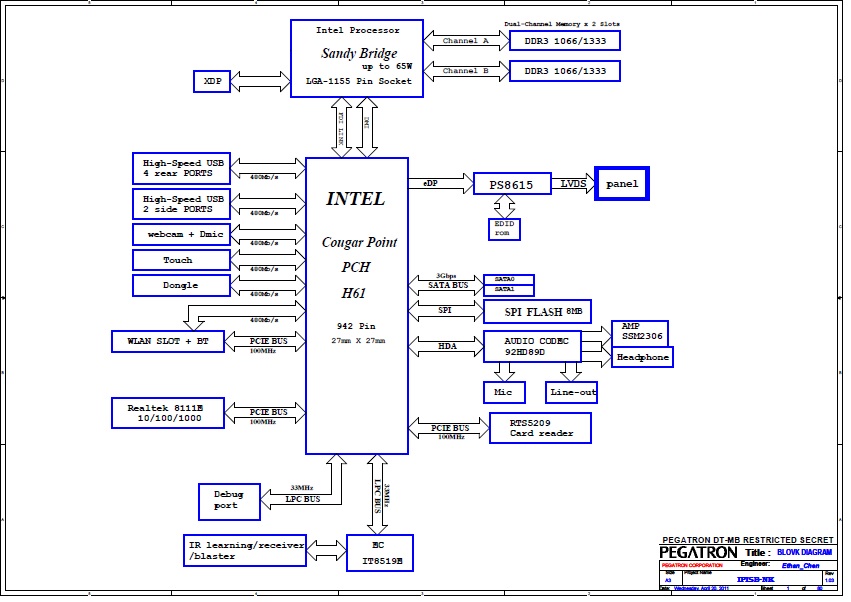Click the SATA0 box
This screenshot has width=851, height=602.
[509, 280]
